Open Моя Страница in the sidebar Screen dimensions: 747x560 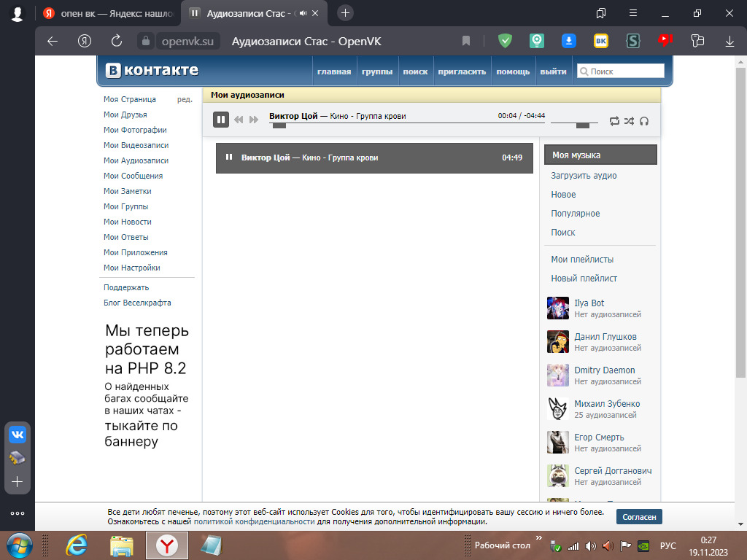130,99
